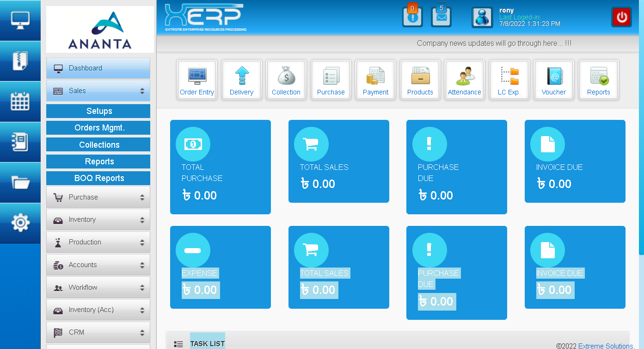Click the red power logout button
644x349 pixels.
point(621,18)
